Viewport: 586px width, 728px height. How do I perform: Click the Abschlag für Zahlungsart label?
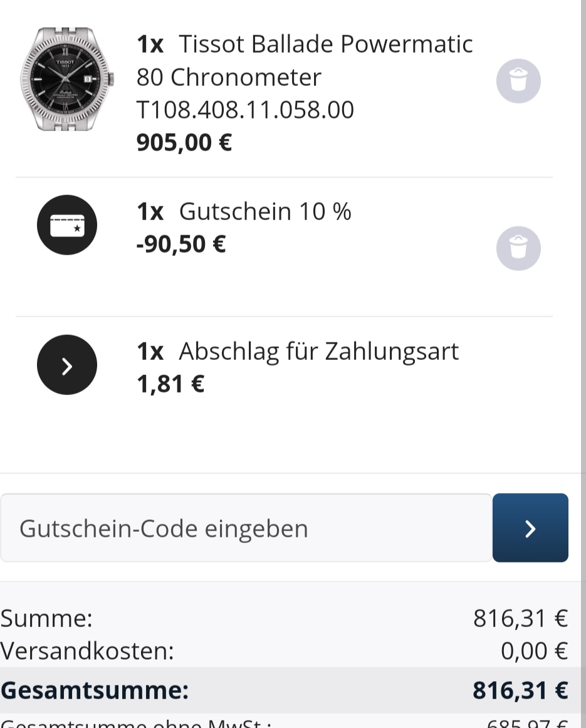pos(318,351)
